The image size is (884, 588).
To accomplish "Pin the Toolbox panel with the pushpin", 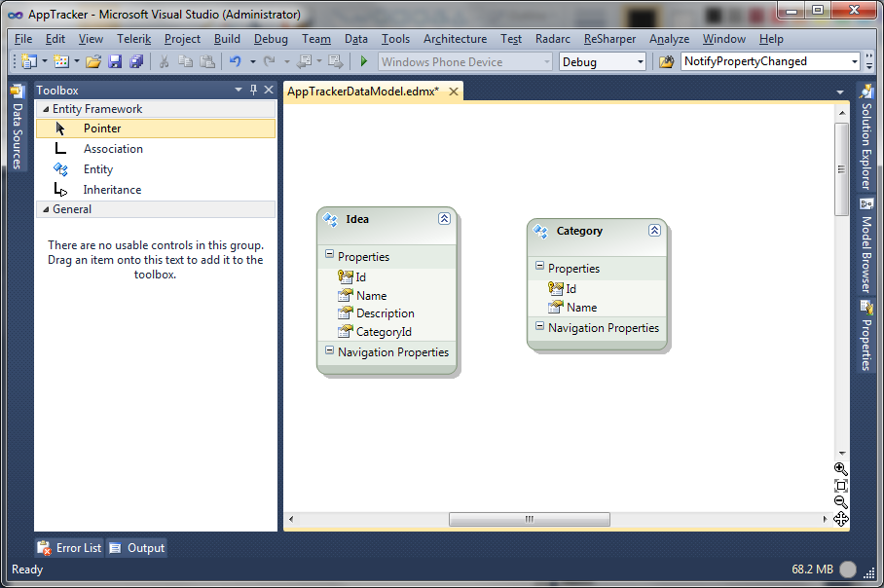I will [254, 90].
